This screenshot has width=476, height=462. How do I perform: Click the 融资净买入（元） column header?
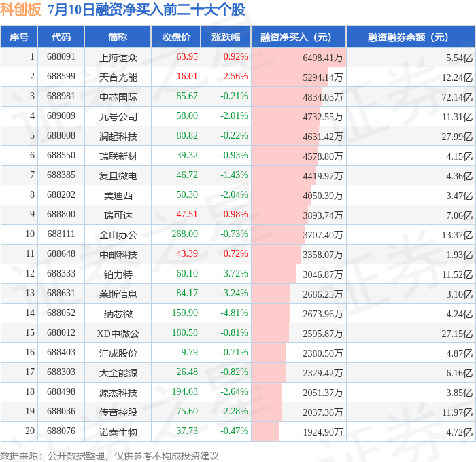[x=299, y=37]
